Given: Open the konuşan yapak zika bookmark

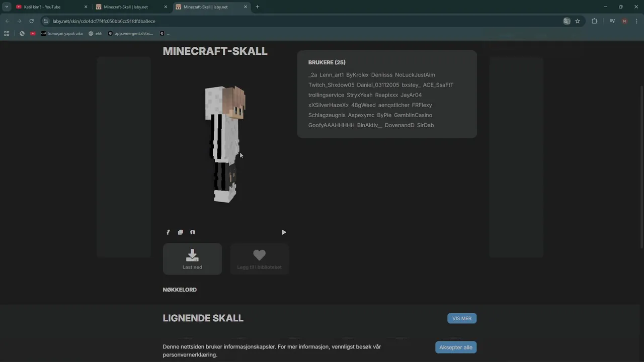Looking at the screenshot, I should (62, 34).
